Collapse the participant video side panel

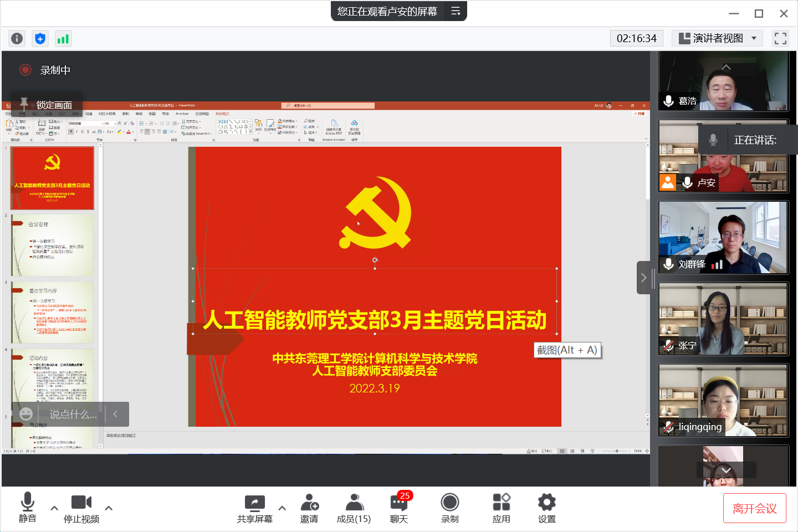tap(643, 278)
